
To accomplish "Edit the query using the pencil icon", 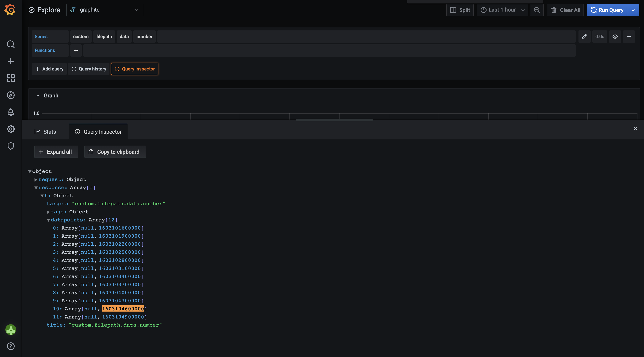I will [584, 36].
